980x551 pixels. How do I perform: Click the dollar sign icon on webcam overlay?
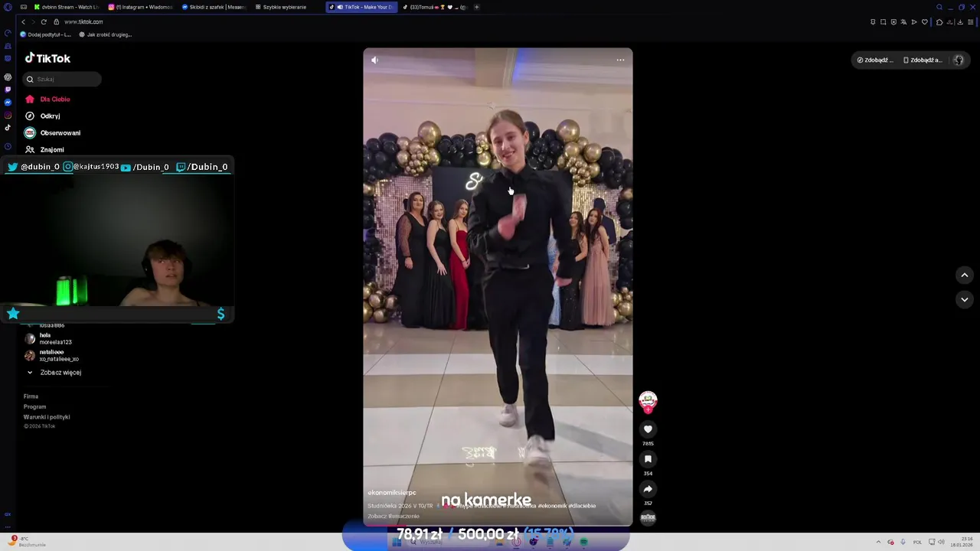(220, 313)
